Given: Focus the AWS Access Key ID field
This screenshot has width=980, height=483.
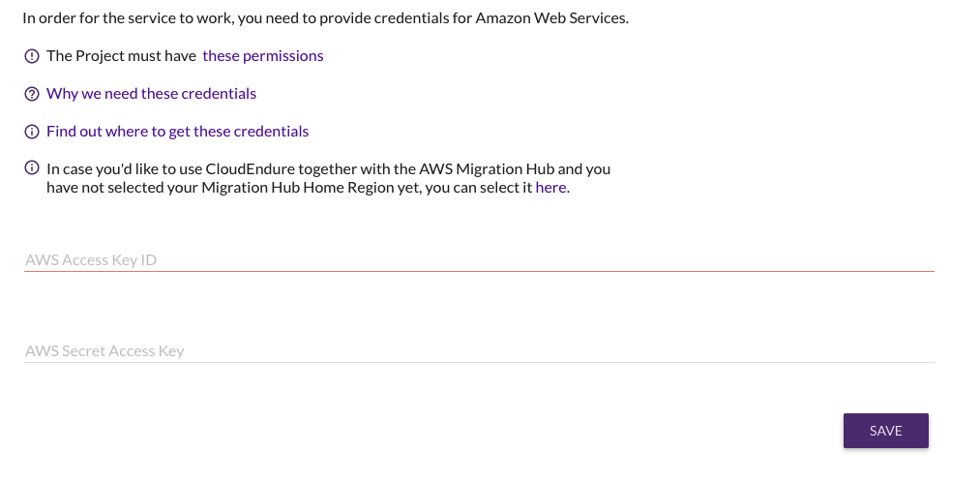Looking at the screenshot, I should [478, 259].
